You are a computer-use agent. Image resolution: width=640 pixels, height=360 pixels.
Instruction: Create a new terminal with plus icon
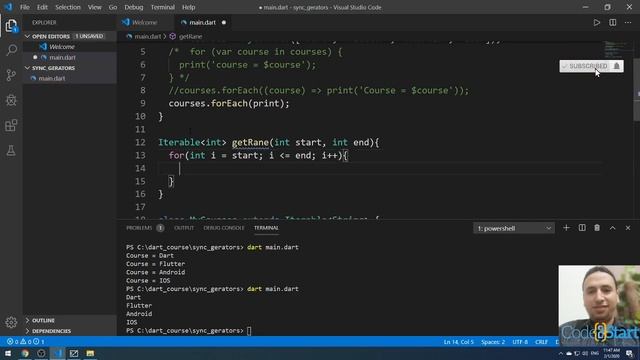tap(566, 228)
